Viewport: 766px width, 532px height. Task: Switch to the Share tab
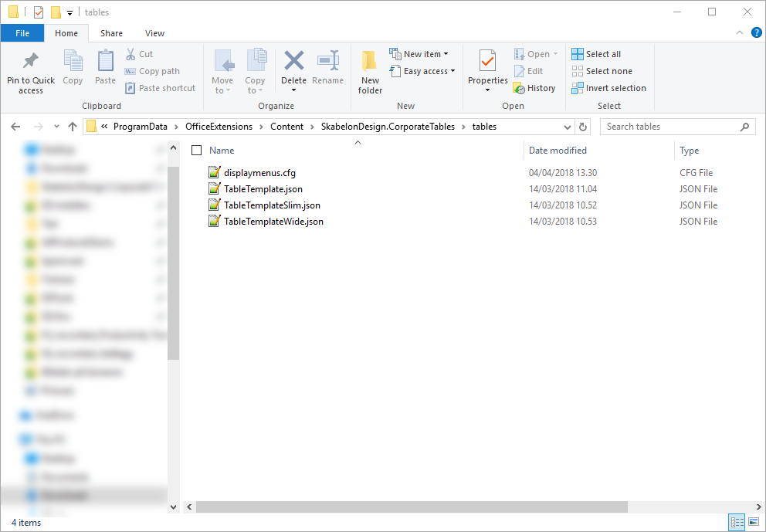tap(111, 33)
